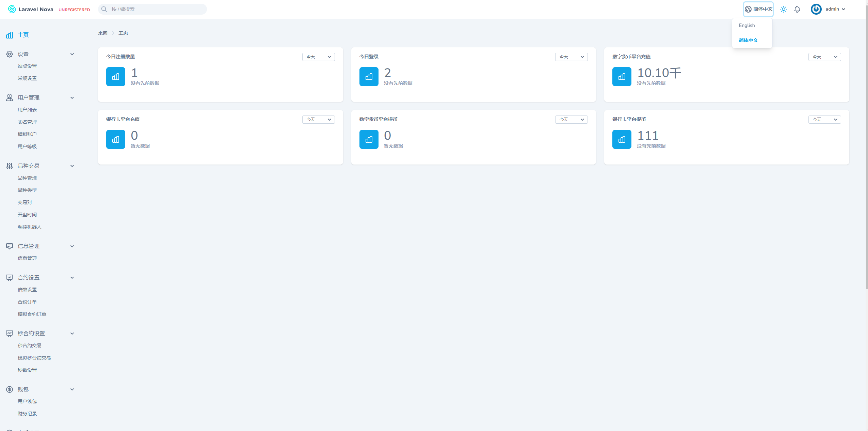This screenshot has width=868, height=431.
Task: Open the 今日登录 time range dropdown
Action: [571, 57]
